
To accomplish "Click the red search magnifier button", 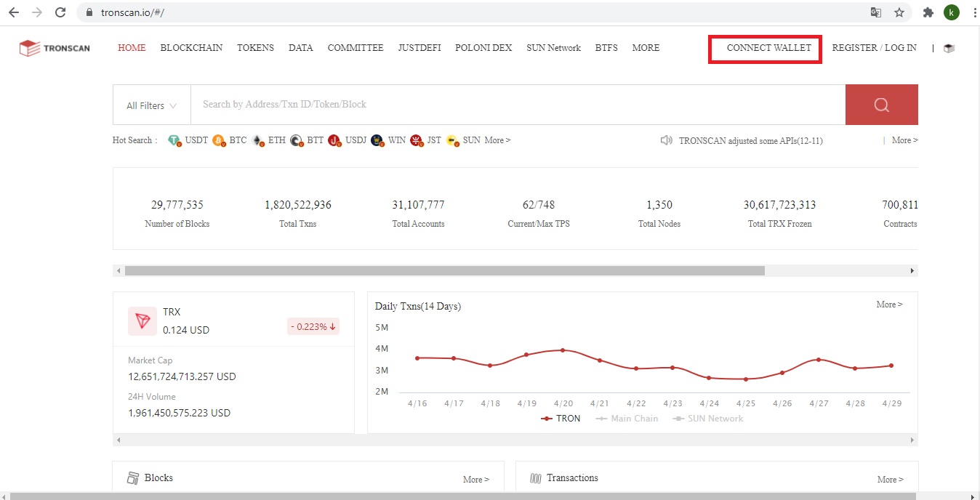I will 882,105.
